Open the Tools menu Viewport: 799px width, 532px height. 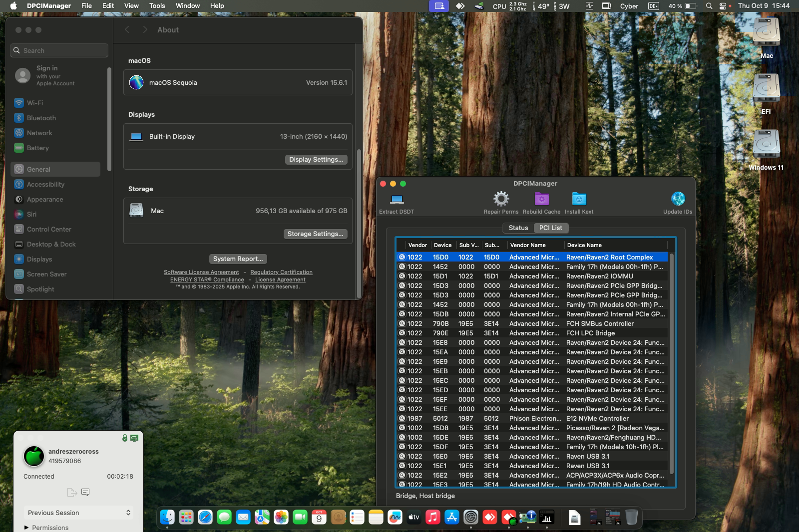157,6
